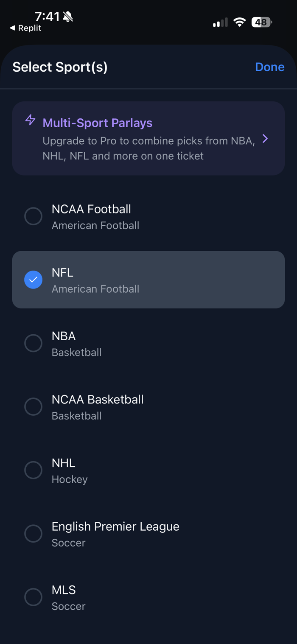Tap the battery level indicator
The width and height of the screenshot is (297, 644).
(262, 22)
